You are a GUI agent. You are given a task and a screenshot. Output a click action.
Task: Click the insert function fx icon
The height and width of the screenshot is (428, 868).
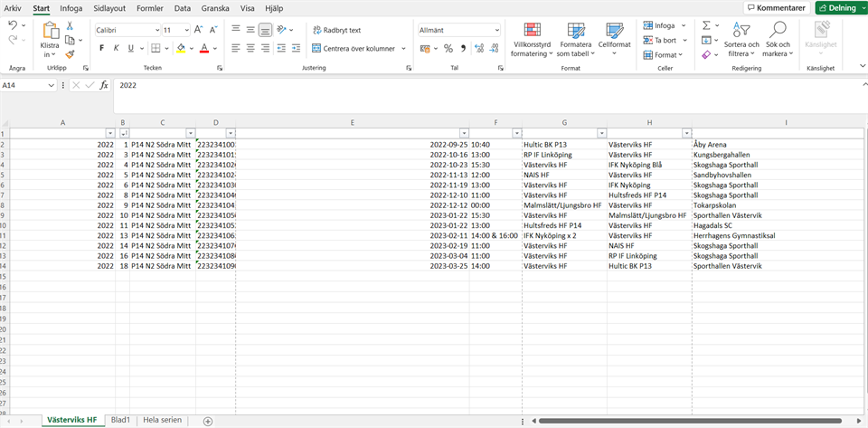pyautogui.click(x=104, y=85)
